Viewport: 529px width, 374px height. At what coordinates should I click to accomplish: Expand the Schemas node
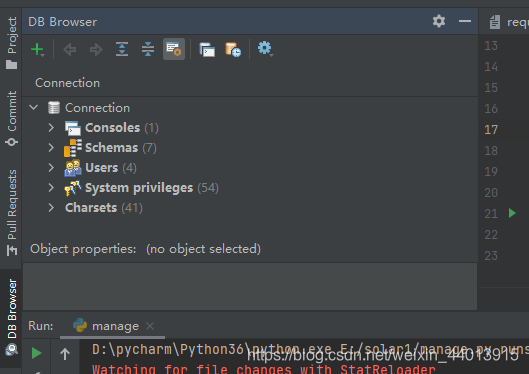(x=51, y=147)
